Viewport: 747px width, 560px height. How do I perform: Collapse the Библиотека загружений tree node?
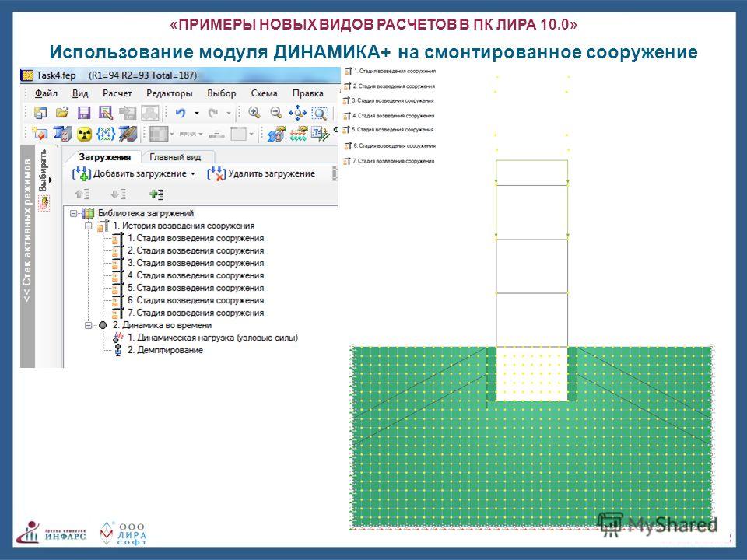click(x=74, y=213)
